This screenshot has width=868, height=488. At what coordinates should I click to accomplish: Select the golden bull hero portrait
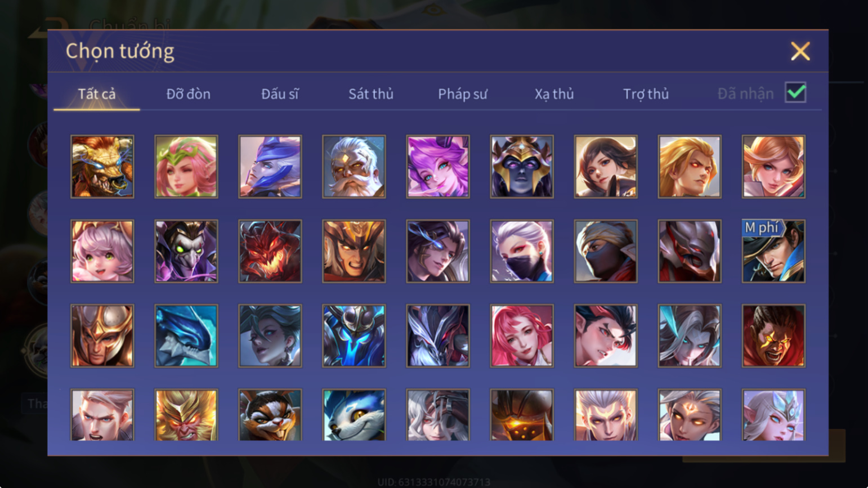pyautogui.click(x=102, y=167)
